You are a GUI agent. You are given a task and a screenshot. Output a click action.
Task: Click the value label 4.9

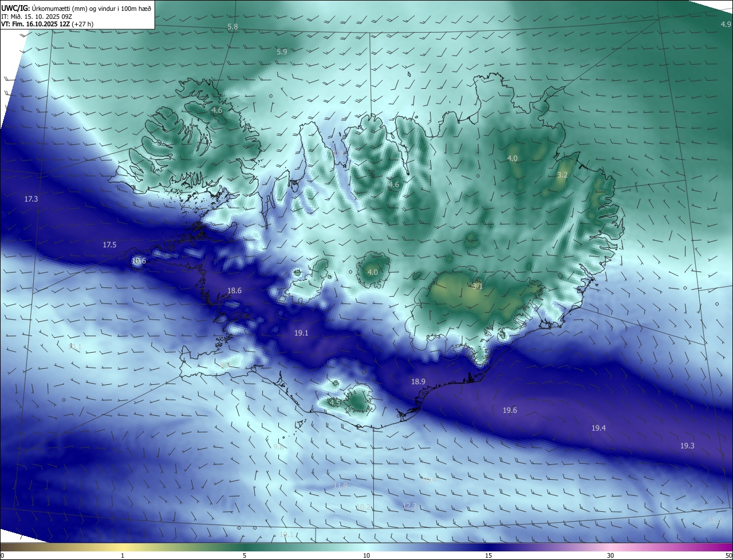coord(726,24)
